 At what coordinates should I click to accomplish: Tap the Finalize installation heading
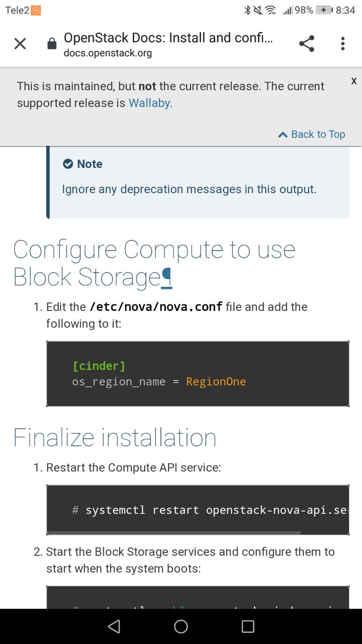(x=115, y=438)
